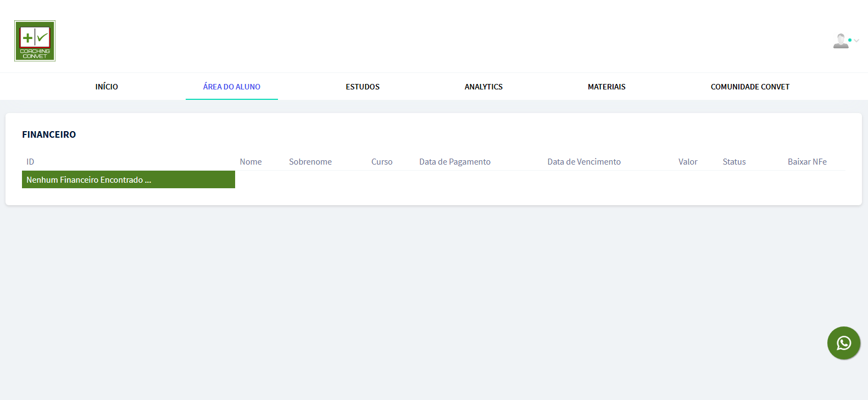
Task: Click the Data de Pagamento header
Action: 455,162
